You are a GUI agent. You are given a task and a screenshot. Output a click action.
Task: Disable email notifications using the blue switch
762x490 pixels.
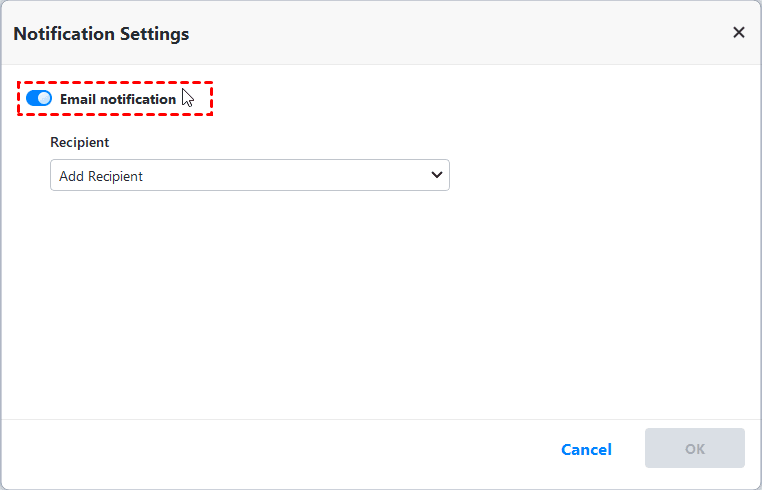[39, 99]
